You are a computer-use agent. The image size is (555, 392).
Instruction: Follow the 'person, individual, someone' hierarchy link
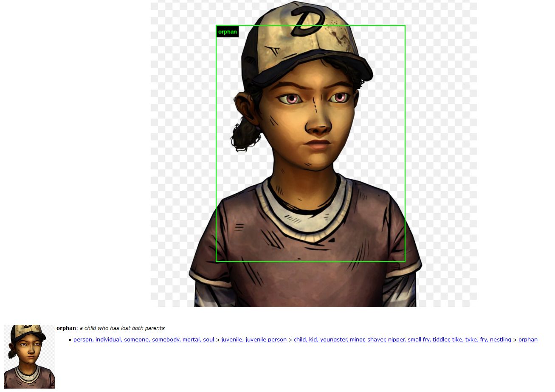(x=144, y=340)
